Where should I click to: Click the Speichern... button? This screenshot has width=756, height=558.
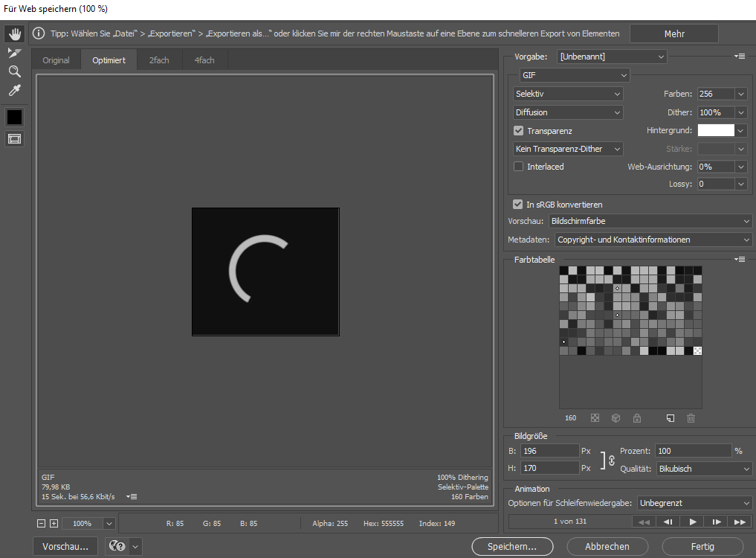[x=512, y=546]
